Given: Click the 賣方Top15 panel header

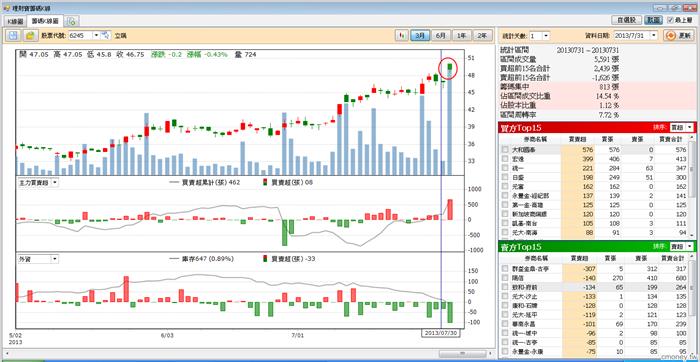Looking at the screenshot, I should [x=597, y=246].
